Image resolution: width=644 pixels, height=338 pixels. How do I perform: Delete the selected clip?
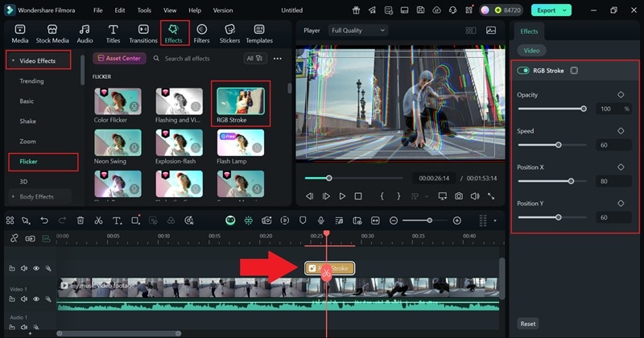(80, 221)
